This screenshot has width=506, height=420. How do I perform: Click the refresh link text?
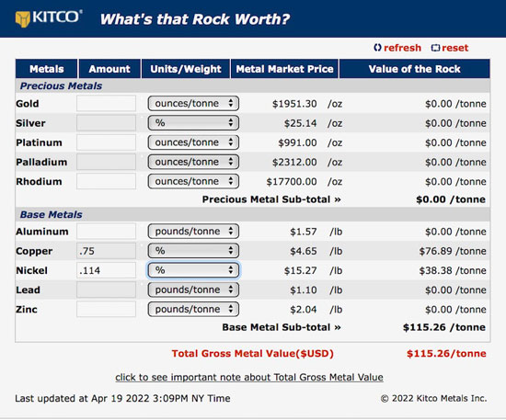pos(402,48)
